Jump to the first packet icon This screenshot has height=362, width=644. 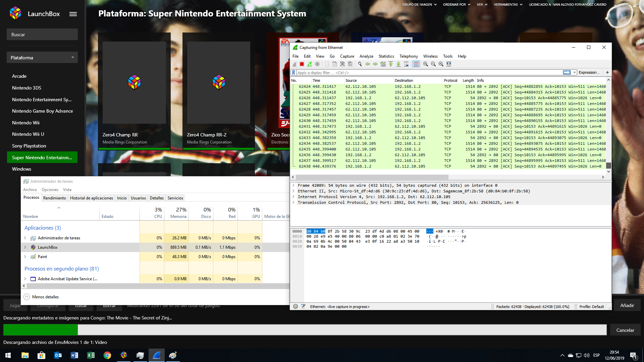tap(391, 64)
